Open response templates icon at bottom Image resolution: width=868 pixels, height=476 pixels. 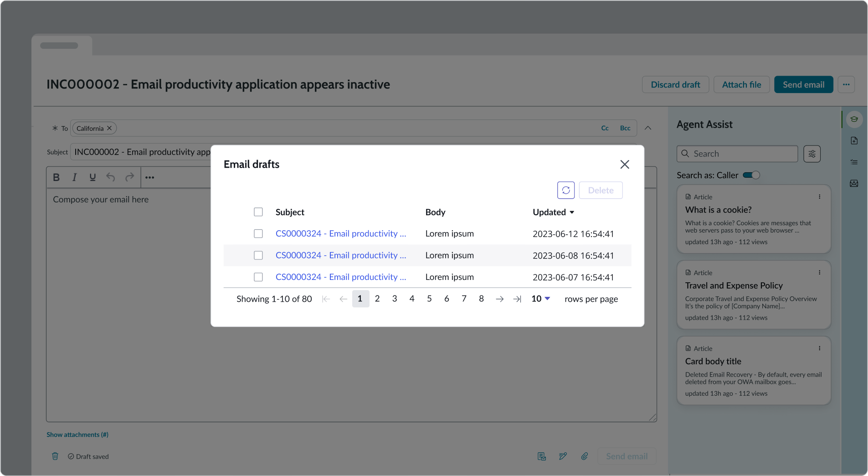click(x=542, y=456)
